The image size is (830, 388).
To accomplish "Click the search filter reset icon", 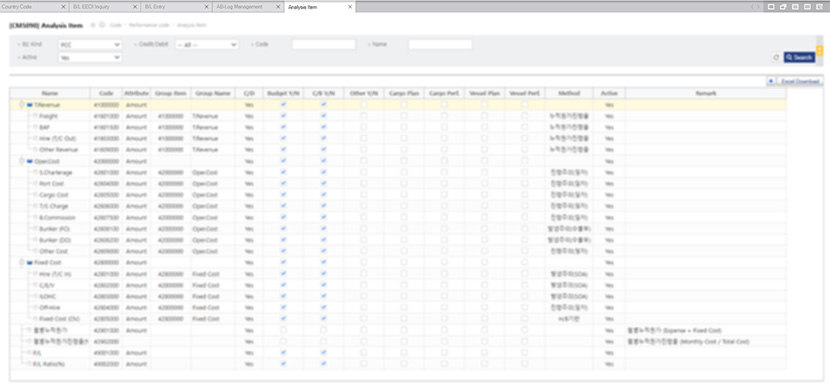I will point(776,57).
